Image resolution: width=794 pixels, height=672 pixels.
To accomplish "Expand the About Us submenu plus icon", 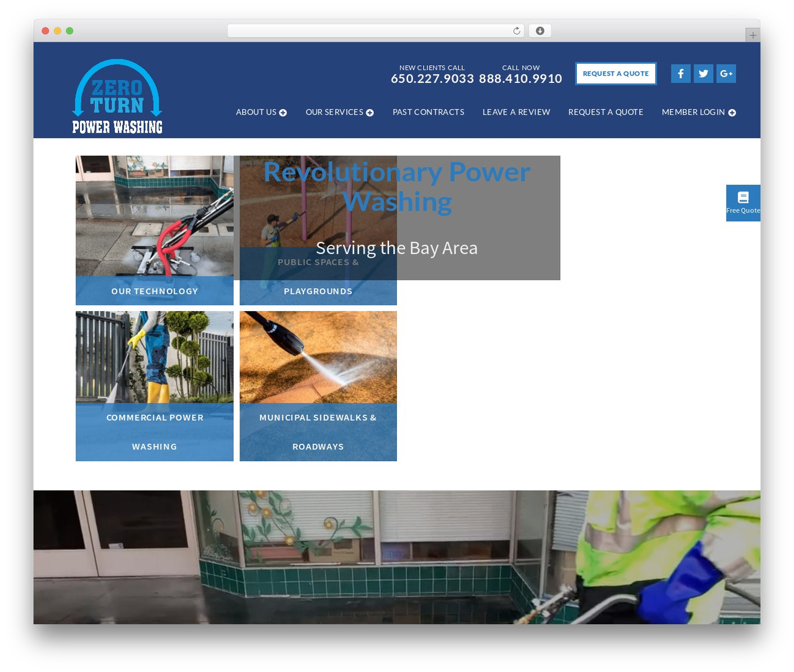I will coord(283,113).
